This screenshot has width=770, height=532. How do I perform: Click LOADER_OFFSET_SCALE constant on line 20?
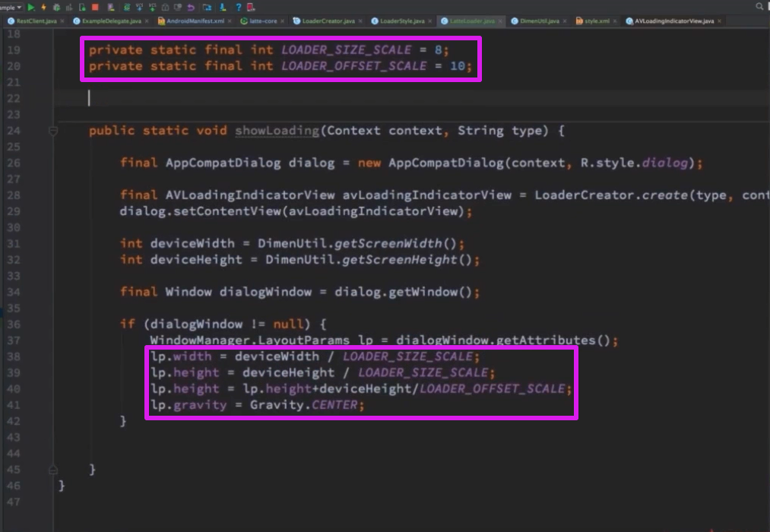point(354,66)
